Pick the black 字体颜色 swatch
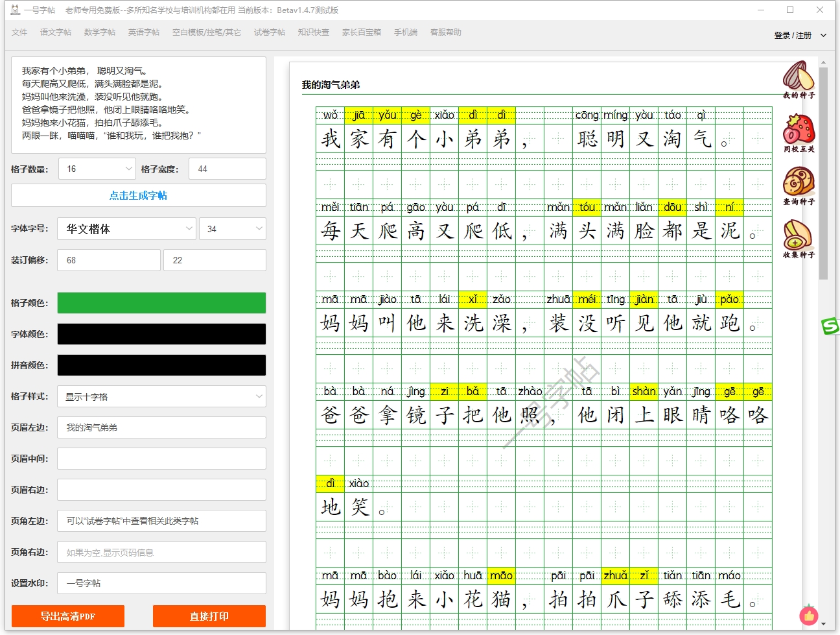The width and height of the screenshot is (840, 635). [161, 334]
